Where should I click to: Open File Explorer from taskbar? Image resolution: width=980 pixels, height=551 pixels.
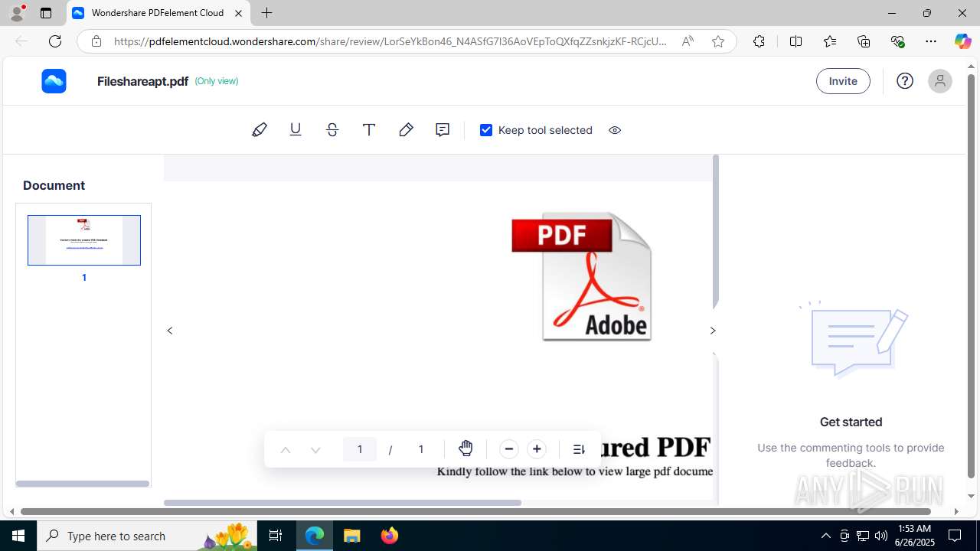pyautogui.click(x=351, y=536)
